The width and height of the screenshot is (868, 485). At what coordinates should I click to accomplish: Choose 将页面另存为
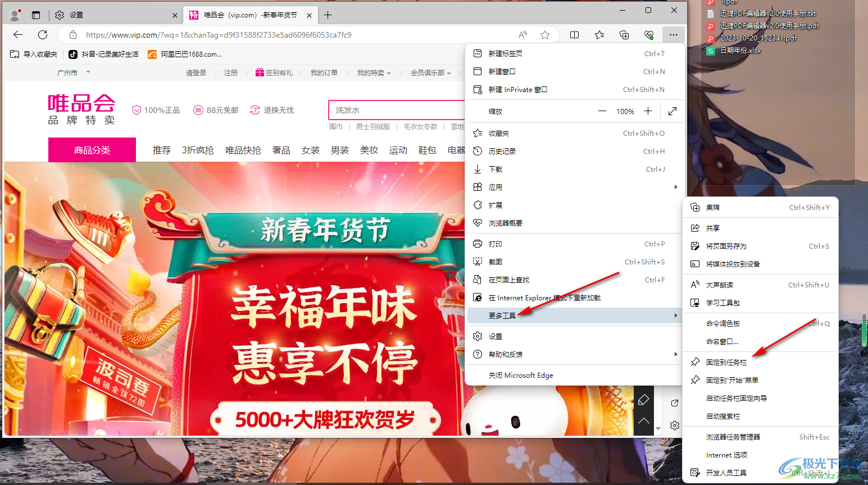click(760, 246)
